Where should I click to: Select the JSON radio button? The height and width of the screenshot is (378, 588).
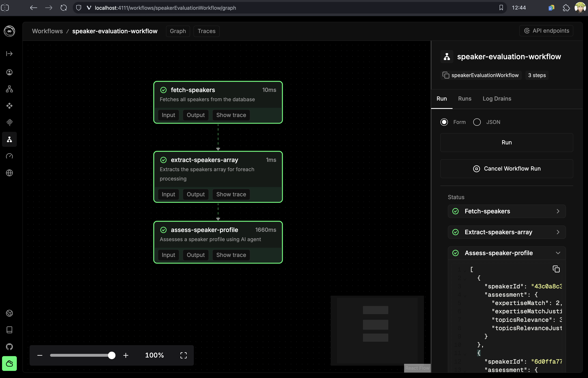point(477,122)
